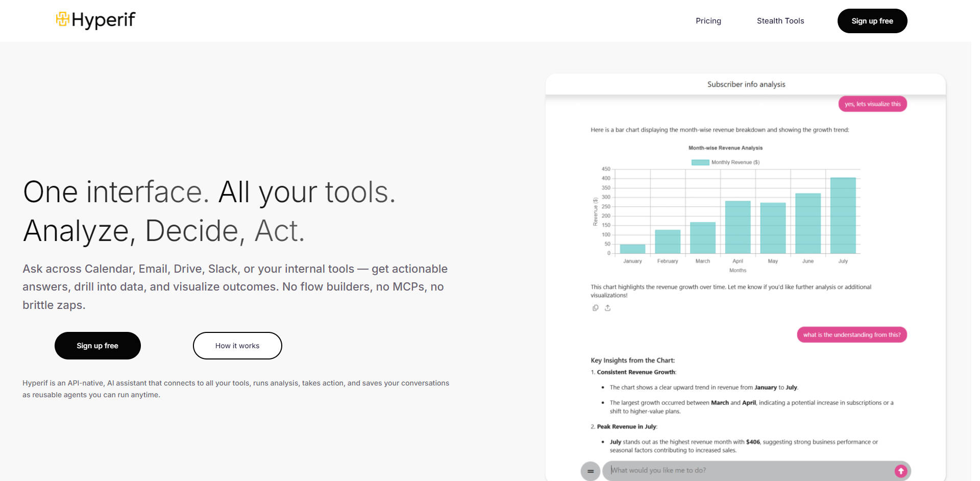The width and height of the screenshot is (980, 481).
Task: Select the 'what is the understanding from this?' bubble
Action: tap(851, 335)
